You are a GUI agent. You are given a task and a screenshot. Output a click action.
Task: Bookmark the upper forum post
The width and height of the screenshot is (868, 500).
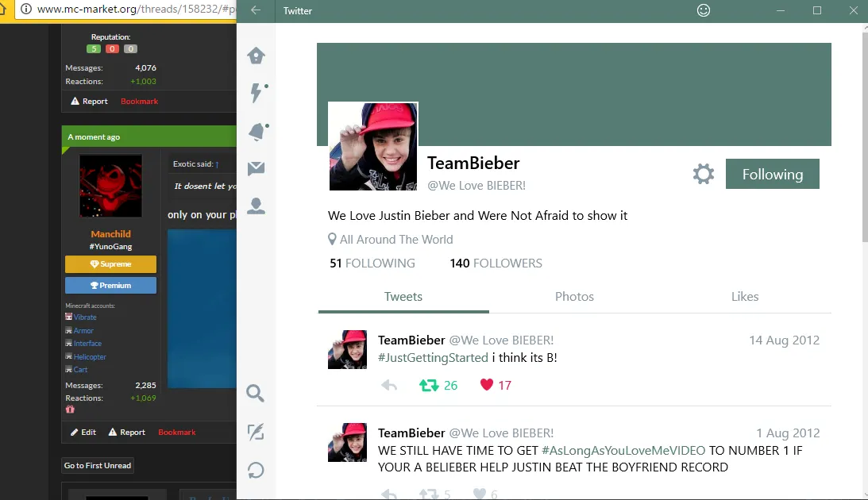(x=140, y=102)
